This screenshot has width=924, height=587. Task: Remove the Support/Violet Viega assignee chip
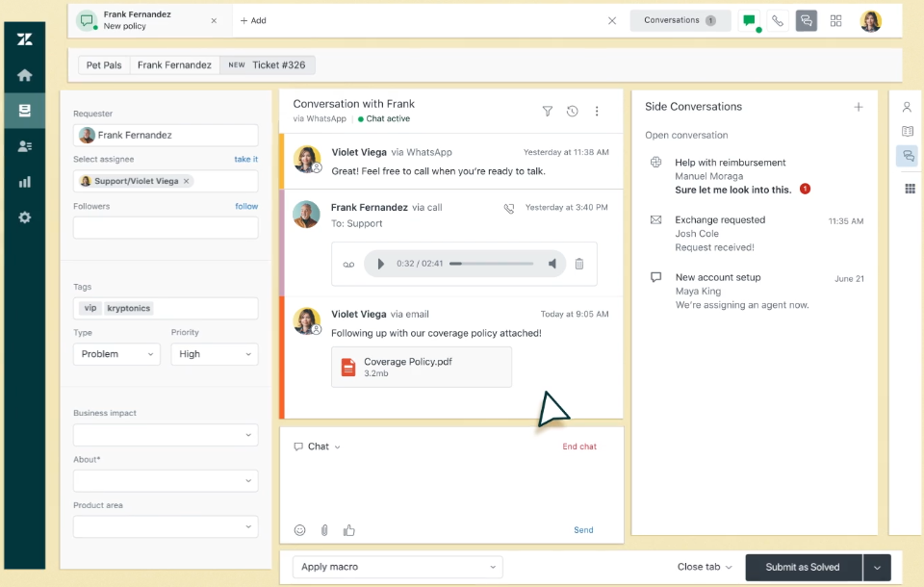[x=187, y=181]
